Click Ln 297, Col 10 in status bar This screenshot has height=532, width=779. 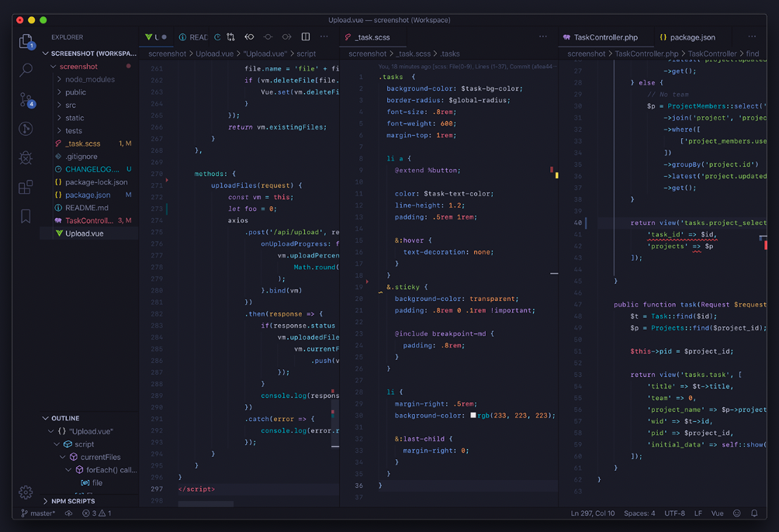point(592,513)
